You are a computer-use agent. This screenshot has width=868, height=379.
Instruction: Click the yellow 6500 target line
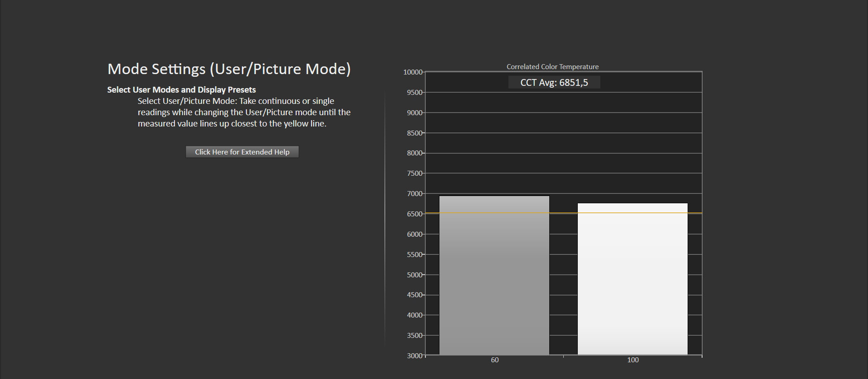pos(563,213)
